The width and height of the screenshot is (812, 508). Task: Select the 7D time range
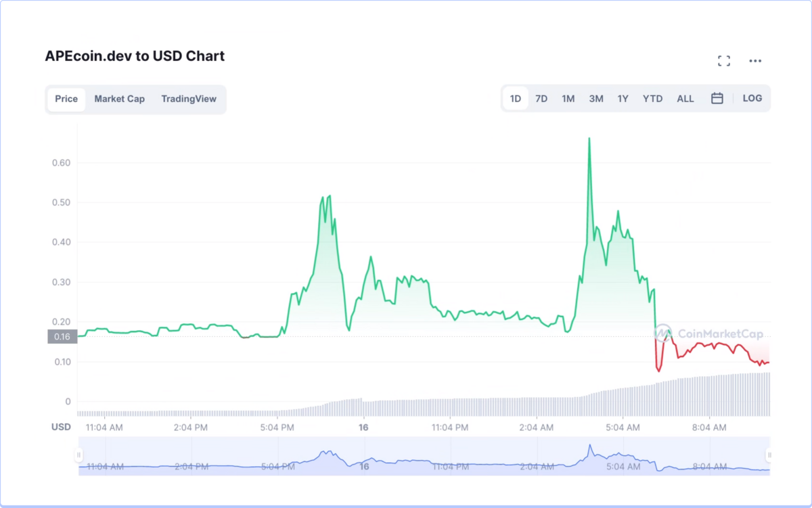tap(541, 99)
